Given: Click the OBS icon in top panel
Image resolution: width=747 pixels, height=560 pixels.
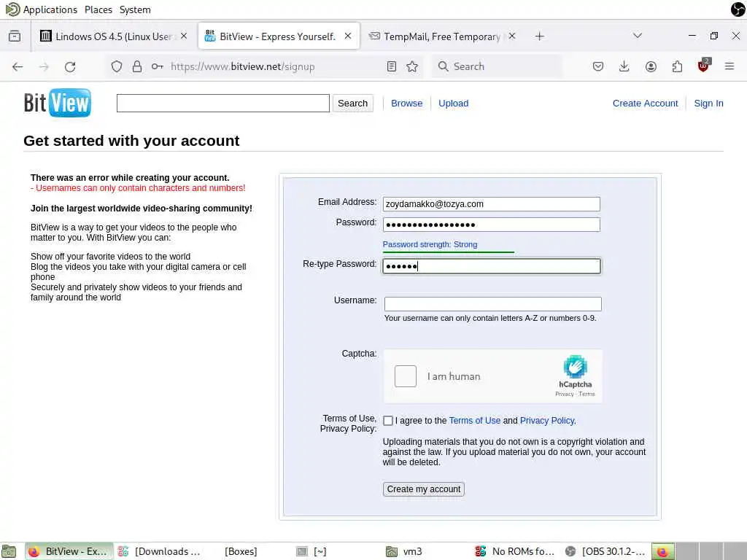Looking at the screenshot, I should tap(738, 9).
